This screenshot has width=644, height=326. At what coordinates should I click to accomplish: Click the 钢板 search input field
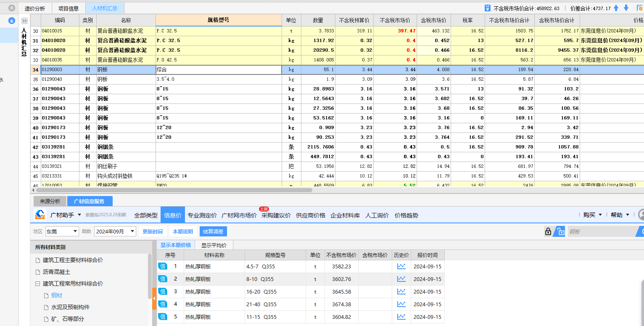(602, 231)
